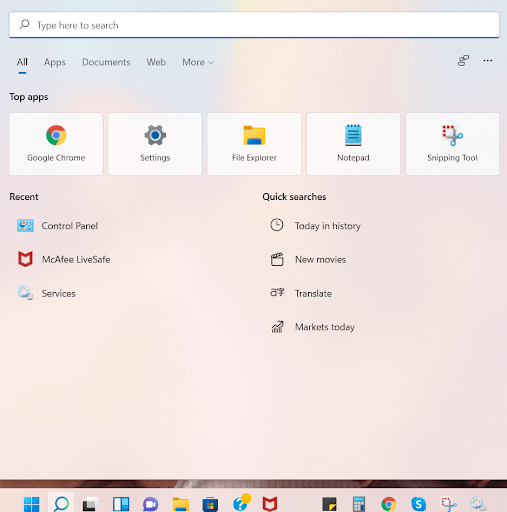Open Notepad tile in Top apps
The height and width of the screenshot is (512, 507).
(x=353, y=144)
